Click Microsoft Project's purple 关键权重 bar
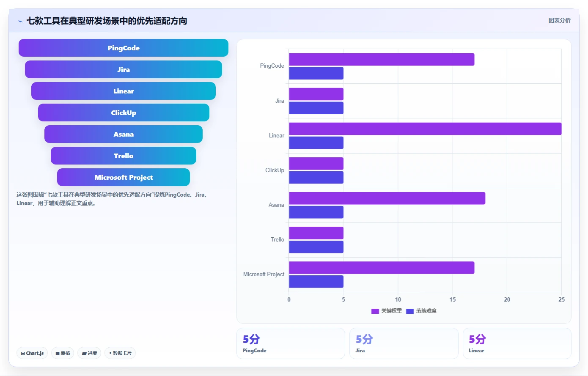This screenshot has height=376, width=588. point(382,267)
